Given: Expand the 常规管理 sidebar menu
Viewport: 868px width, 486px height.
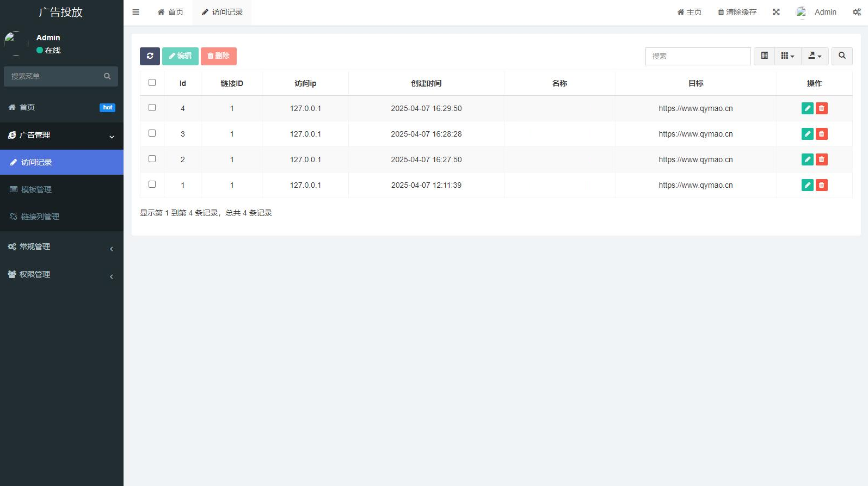Looking at the screenshot, I should [61, 247].
